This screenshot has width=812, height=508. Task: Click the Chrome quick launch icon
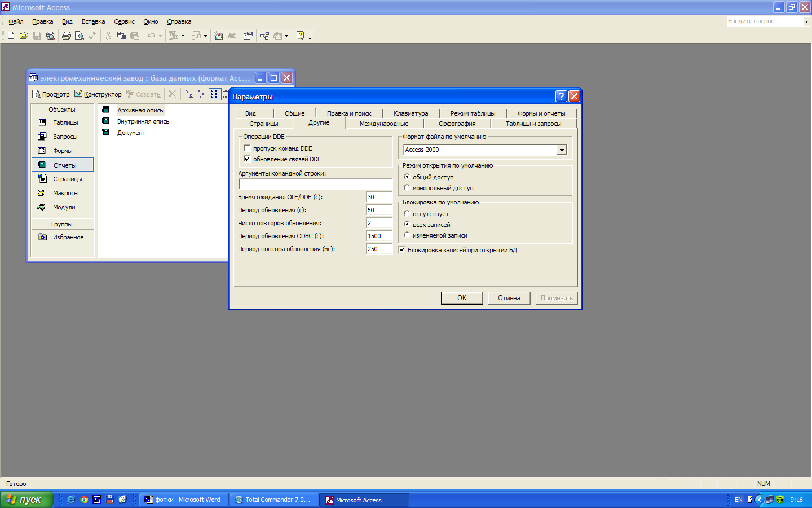pyautogui.click(x=84, y=500)
